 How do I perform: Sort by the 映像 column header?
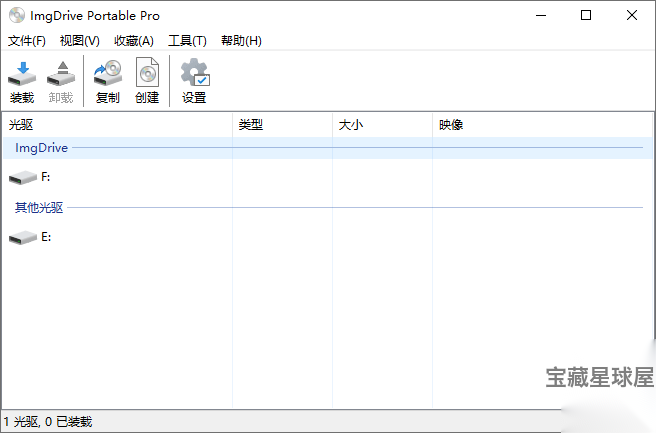point(542,125)
